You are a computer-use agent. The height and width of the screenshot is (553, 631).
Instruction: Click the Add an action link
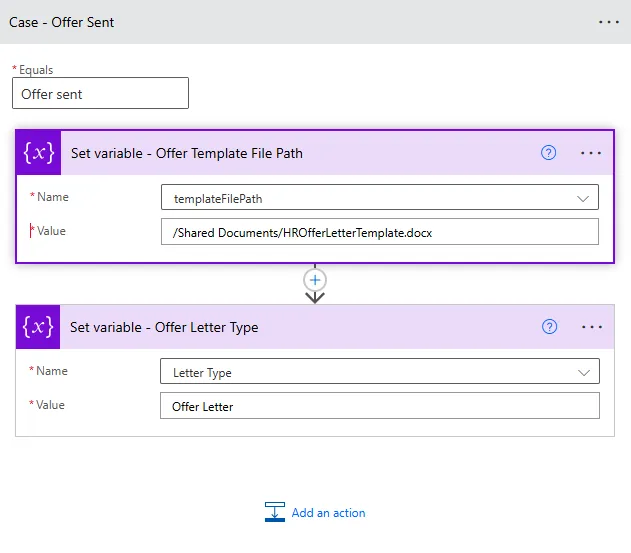328,513
